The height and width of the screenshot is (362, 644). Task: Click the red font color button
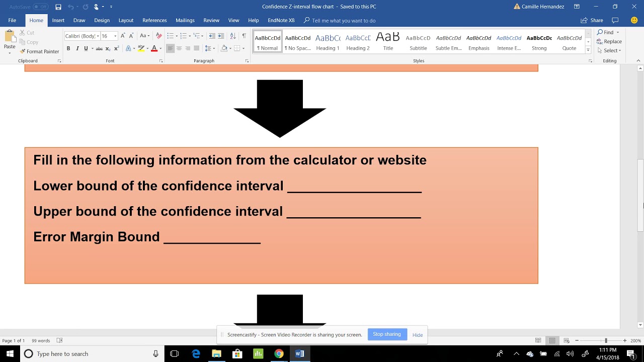[154, 48]
